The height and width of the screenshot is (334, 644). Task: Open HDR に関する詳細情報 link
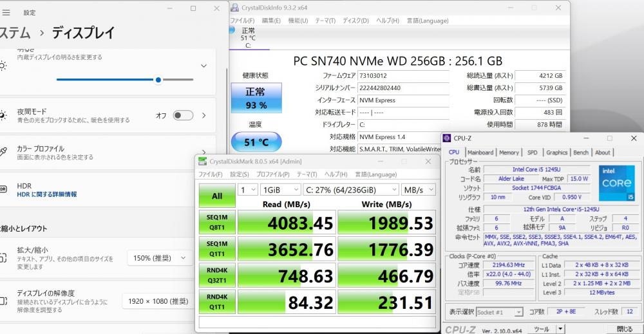click(47, 194)
